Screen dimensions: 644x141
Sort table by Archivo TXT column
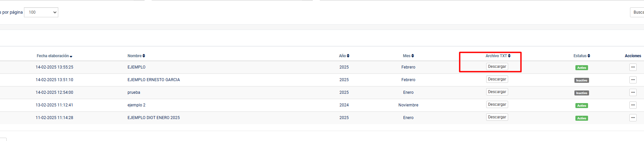click(x=498, y=56)
